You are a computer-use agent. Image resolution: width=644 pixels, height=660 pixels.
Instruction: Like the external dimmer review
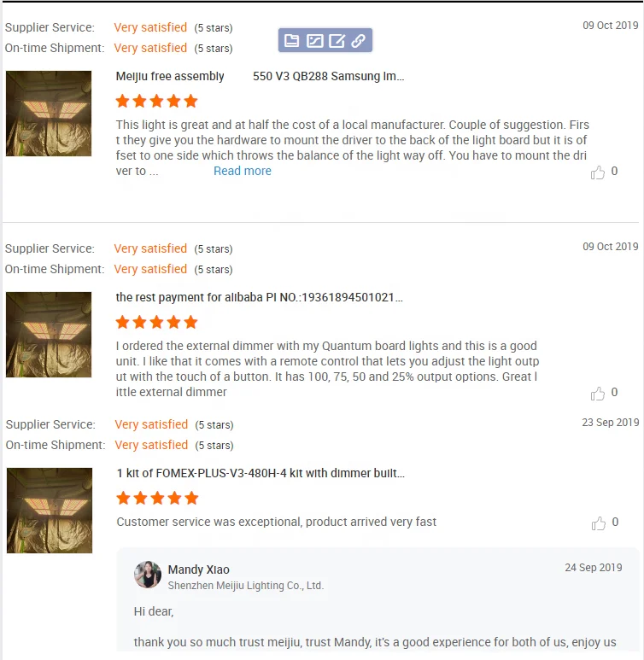[597, 393]
